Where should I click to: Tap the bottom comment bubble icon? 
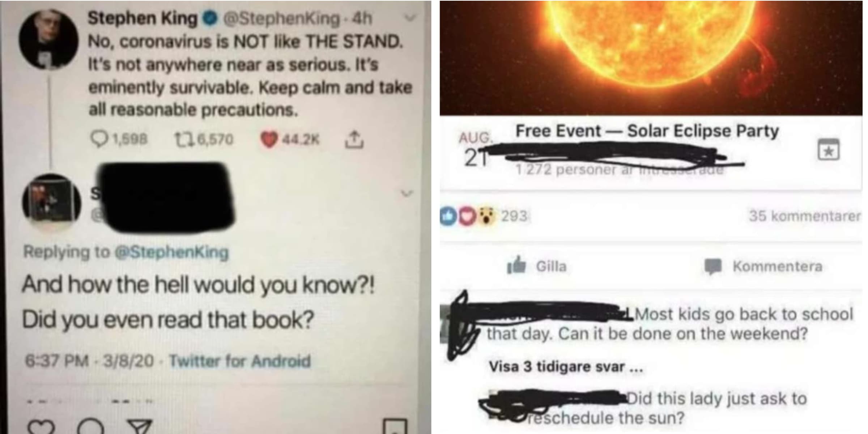(x=90, y=426)
